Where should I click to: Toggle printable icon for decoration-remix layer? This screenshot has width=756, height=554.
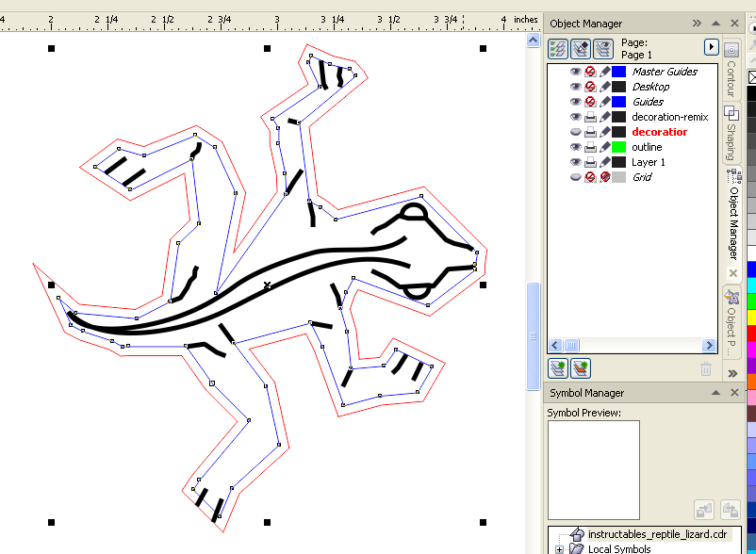tap(590, 117)
